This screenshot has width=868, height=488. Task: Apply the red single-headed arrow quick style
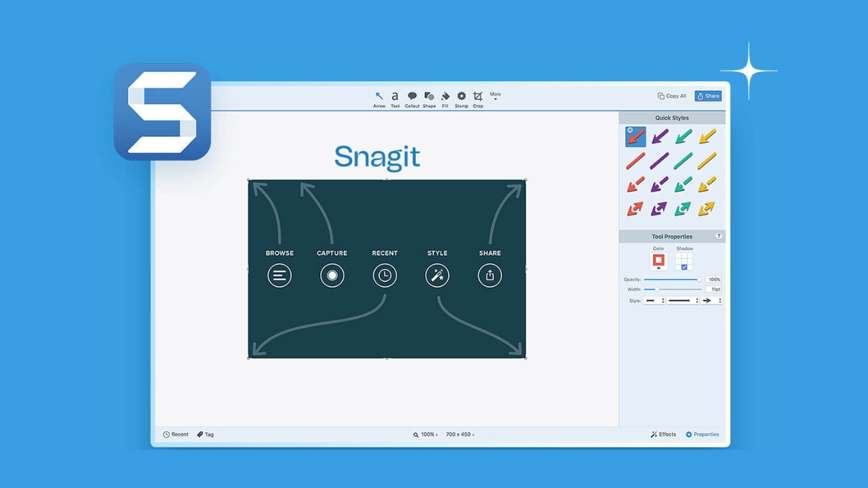635,137
